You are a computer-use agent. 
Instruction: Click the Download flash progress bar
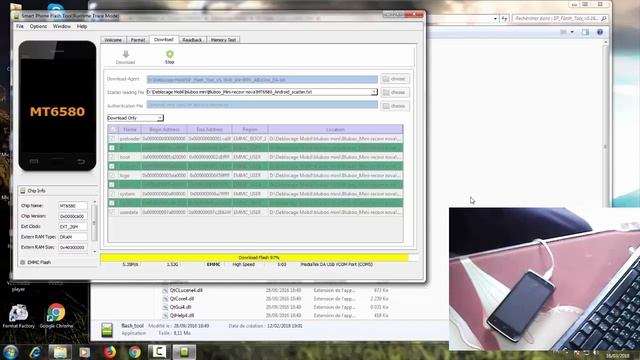point(259,258)
